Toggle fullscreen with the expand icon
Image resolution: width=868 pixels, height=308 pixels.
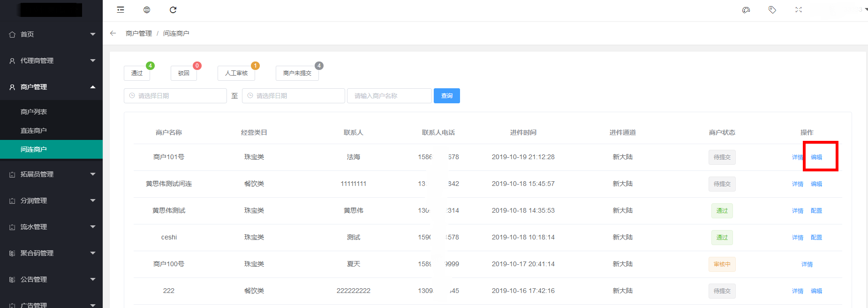tap(799, 10)
